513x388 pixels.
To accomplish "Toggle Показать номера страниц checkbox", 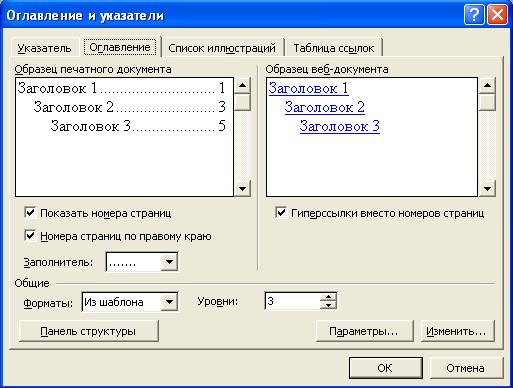I will pos(30,212).
